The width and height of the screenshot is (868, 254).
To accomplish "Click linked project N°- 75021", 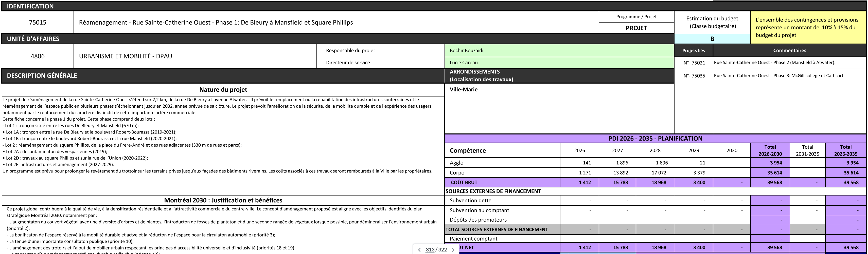I will [694, 63].
